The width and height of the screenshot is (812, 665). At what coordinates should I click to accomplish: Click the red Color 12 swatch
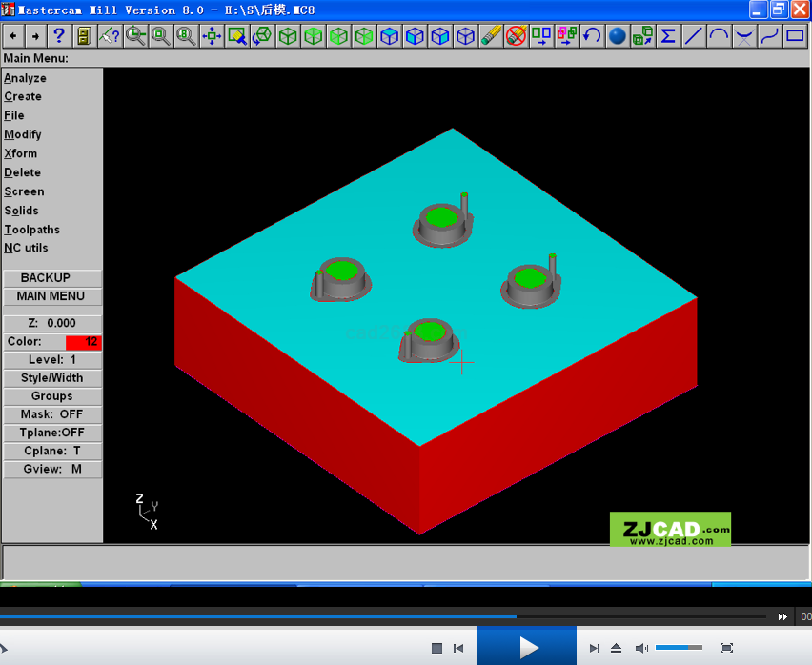tap(83, 342)
